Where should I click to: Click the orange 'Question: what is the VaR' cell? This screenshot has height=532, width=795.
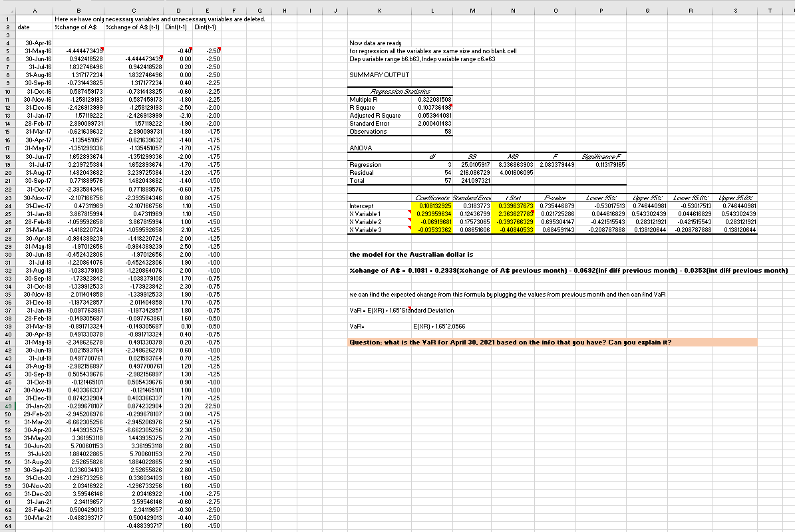553,342
